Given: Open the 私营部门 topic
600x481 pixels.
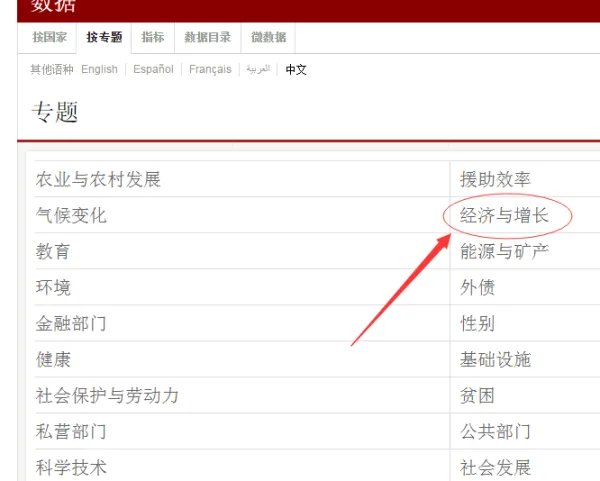Looking at the screenshot, I should click(71, 431).
